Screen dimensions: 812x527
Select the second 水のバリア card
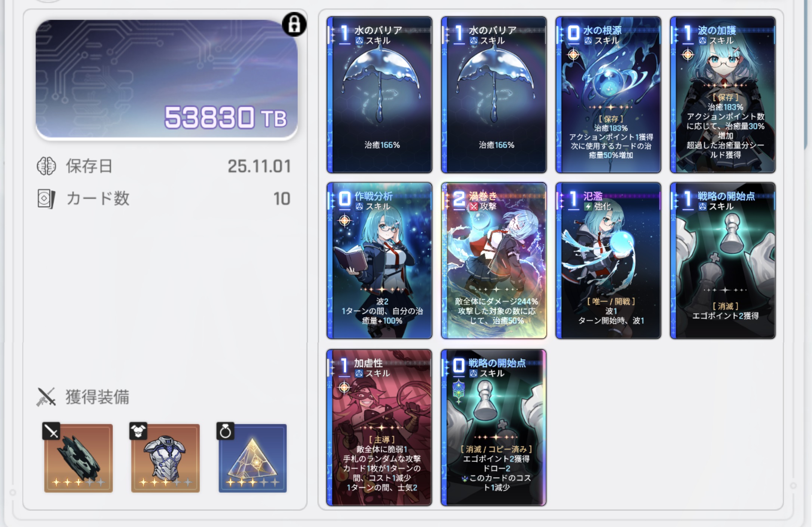[494, 95]
